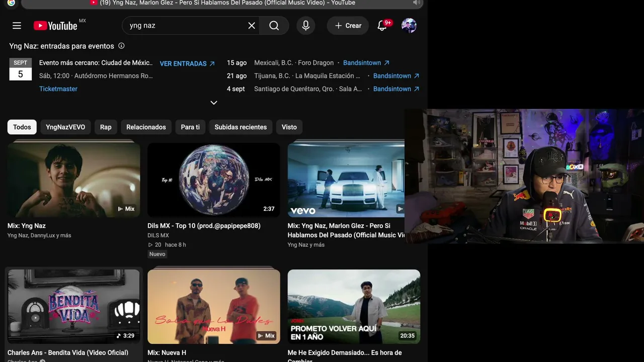Image resolution: width=644 pixels, height=362 pixels.
Task: Open account avatar menu
Action: tap(409, 26)
